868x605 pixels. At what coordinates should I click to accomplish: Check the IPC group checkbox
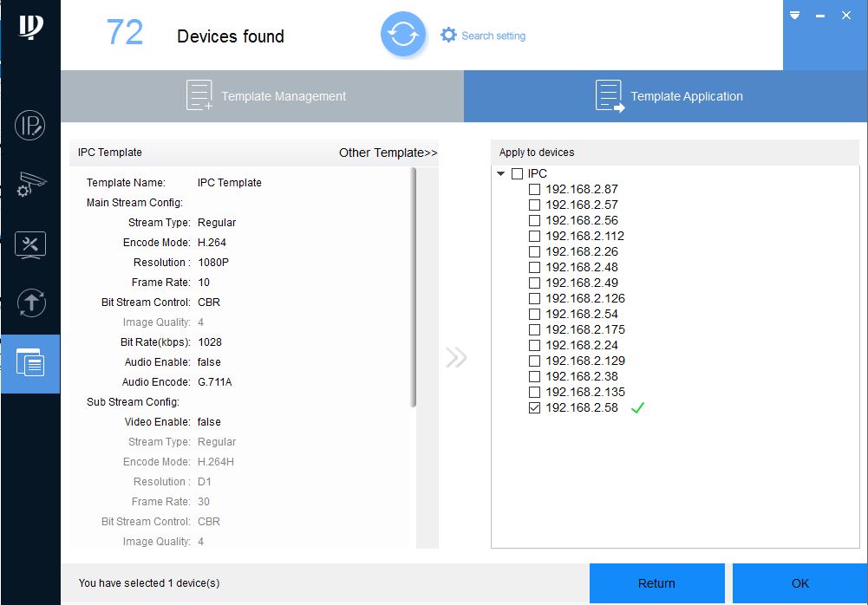coord(518,174)
